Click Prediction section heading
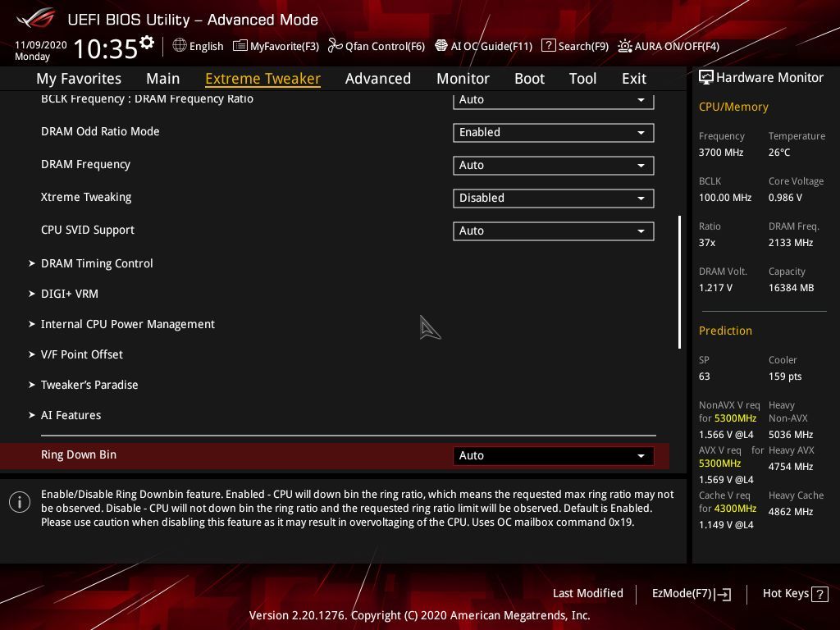The height and width of the screenshot is (630, 840). 725,331
